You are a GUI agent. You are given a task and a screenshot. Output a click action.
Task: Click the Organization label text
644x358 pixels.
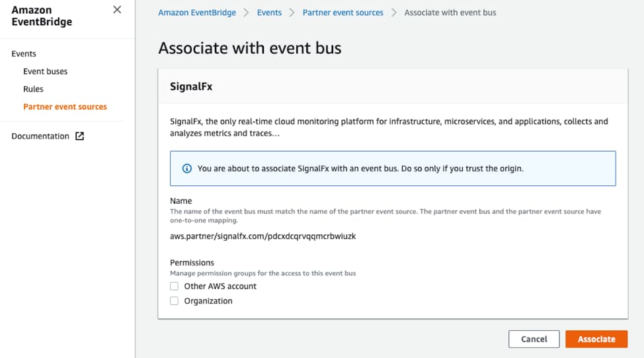coord(208,301)
